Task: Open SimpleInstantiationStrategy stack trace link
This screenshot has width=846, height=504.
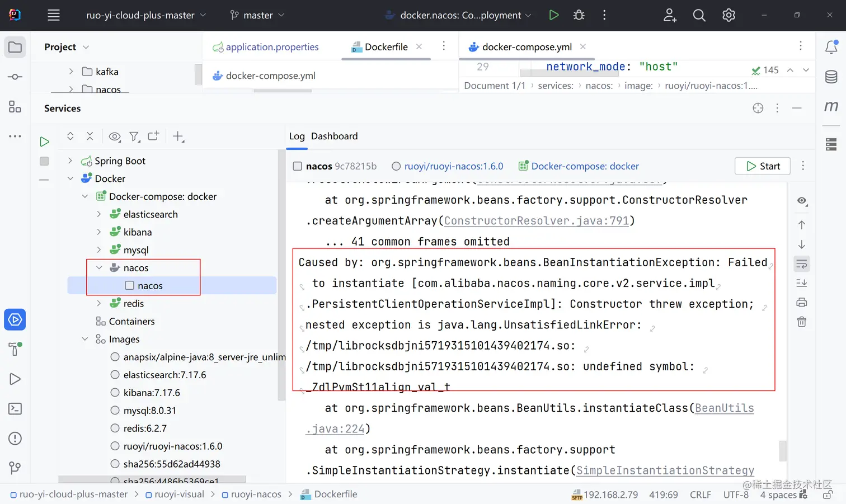Action: pos(665,470)
